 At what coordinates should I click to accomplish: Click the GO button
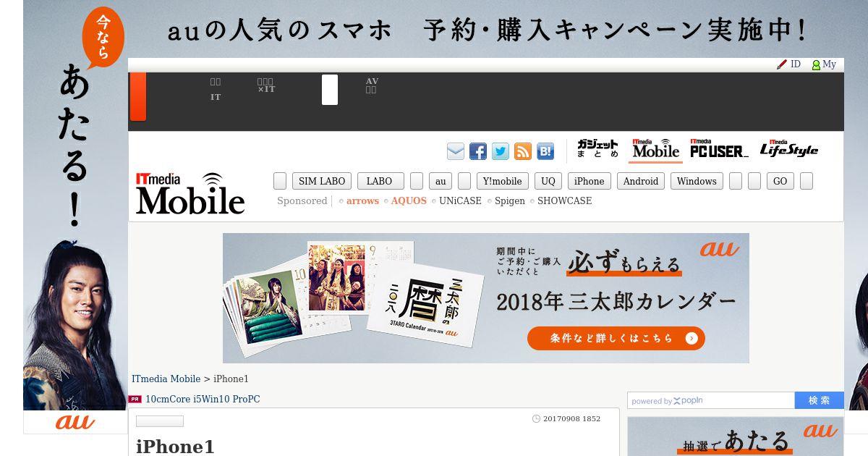[780, 181]
